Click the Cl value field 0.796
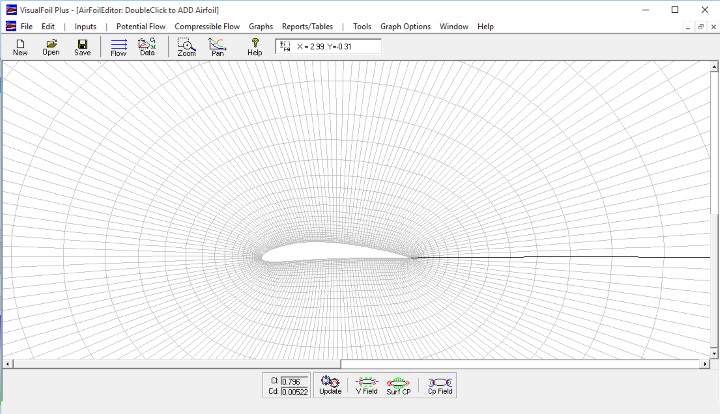The width and height of the screenshot is (720, 414). point(294,382)
